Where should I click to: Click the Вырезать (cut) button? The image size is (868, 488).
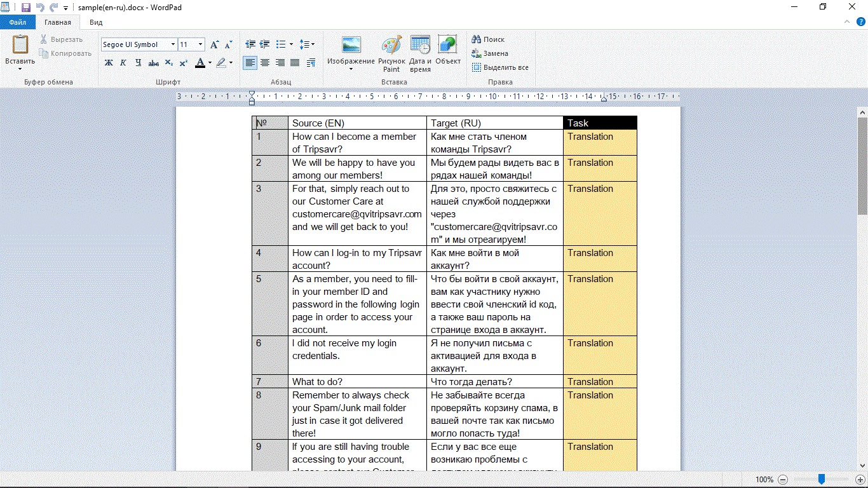tap(61, 39)
